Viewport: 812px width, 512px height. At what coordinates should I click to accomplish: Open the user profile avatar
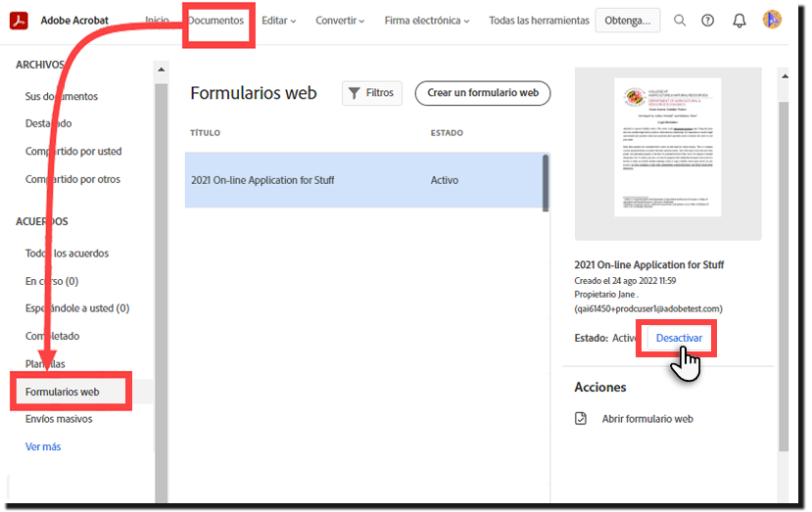[772, 20]
